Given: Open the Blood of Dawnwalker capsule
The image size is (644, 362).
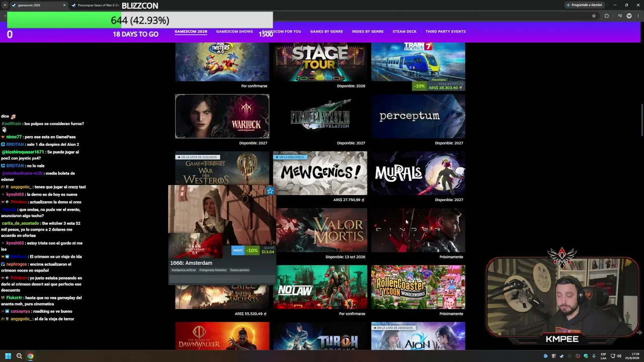Looking at the screenshot, I should [222, 336].
